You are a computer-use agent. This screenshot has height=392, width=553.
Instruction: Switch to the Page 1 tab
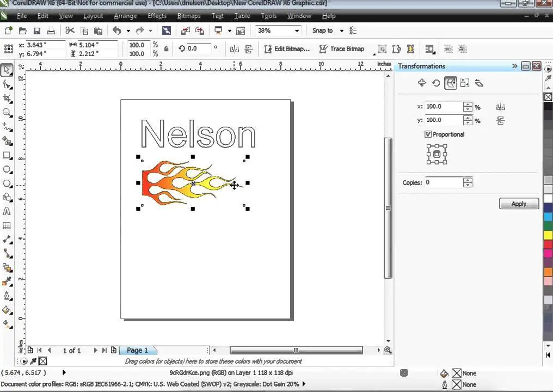(137, 350)
